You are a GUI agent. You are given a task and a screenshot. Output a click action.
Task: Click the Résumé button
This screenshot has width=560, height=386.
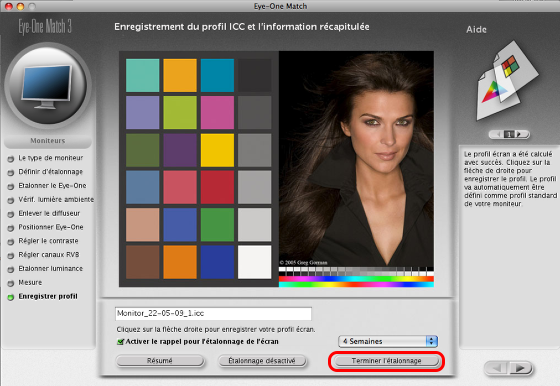click(x=160, y=361)
